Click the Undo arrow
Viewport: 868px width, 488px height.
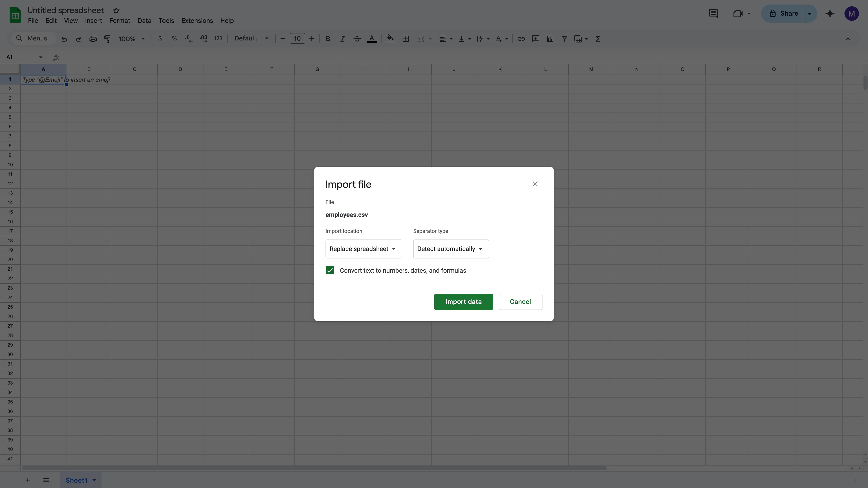coord(64,39)
